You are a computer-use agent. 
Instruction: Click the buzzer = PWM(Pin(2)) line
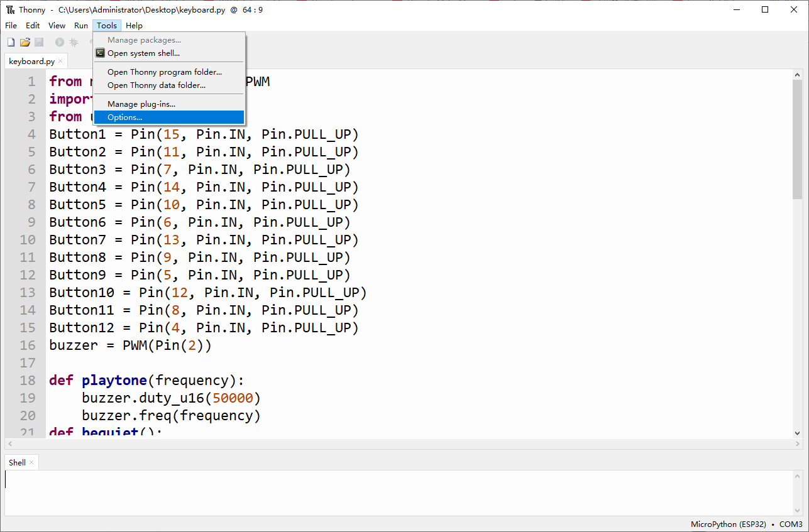coord(130,345)
